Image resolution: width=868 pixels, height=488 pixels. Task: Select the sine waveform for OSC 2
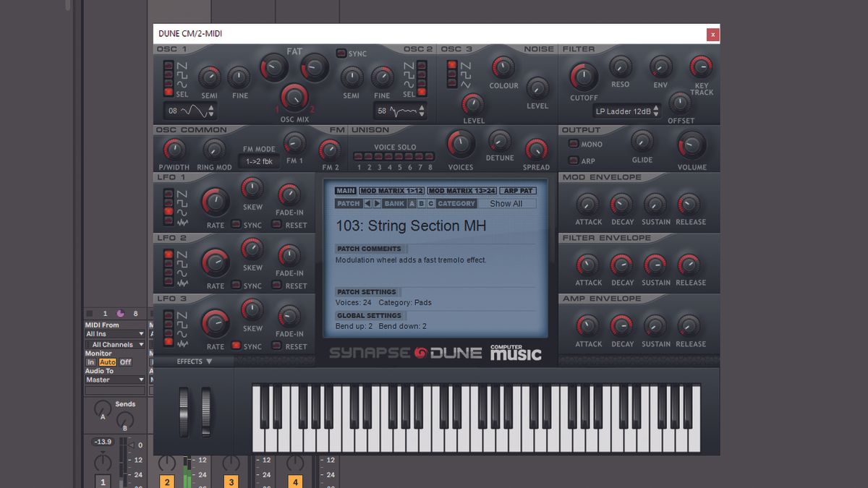(x=422, y=82)
